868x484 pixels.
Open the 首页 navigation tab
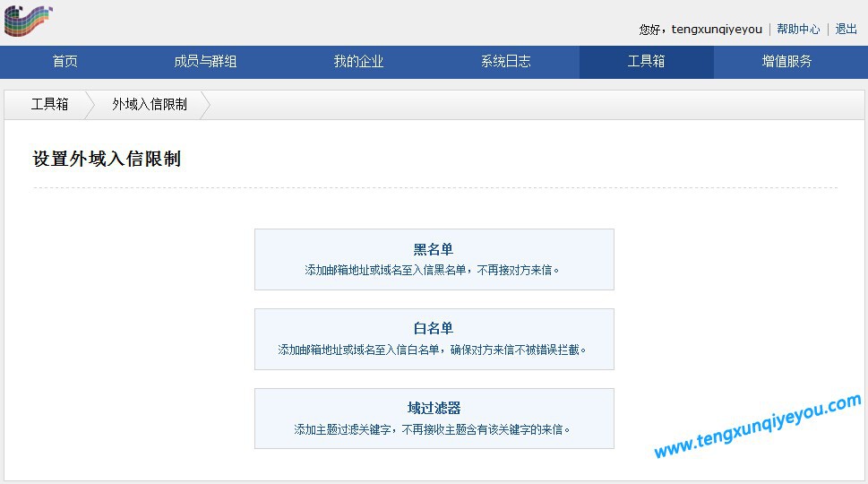(x=64, y=62)
